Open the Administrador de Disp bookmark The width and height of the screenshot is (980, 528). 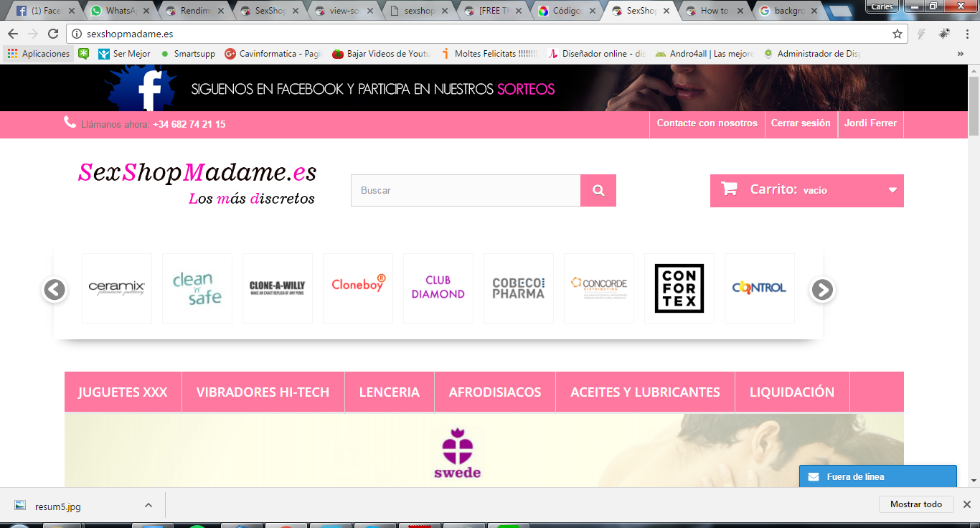(x=812, y=54)
